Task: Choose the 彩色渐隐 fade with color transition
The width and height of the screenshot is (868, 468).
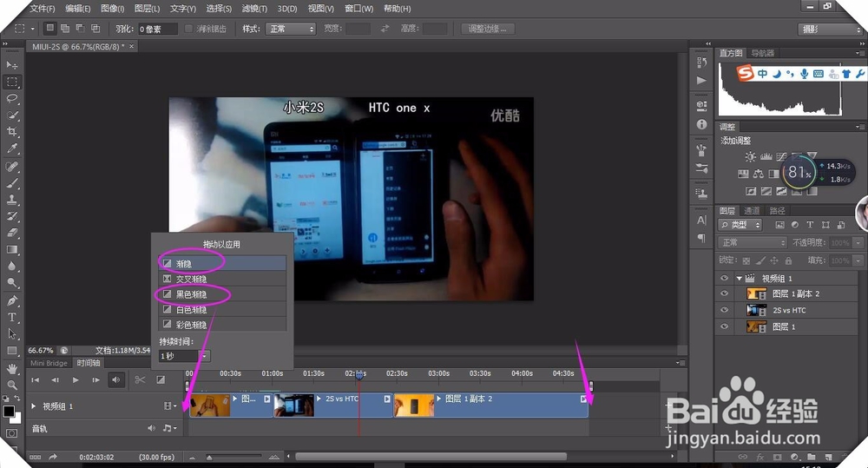Action: (x=222, y=325)
